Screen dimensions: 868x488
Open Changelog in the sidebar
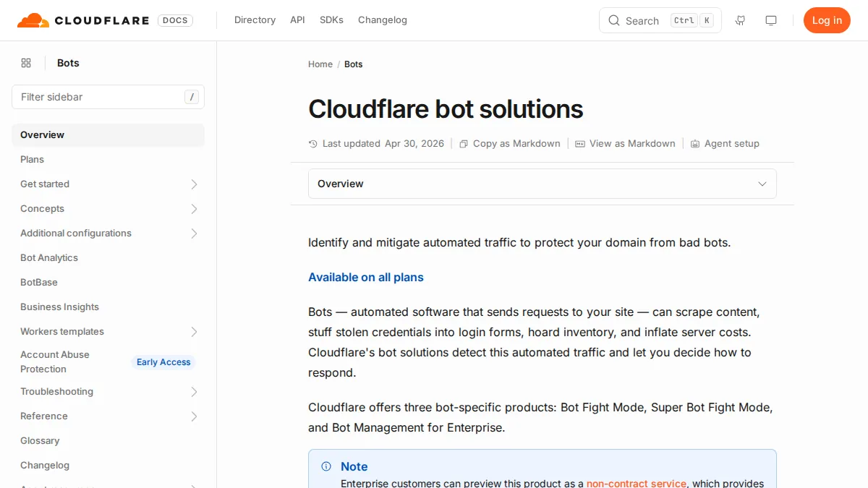coord(45,466)
